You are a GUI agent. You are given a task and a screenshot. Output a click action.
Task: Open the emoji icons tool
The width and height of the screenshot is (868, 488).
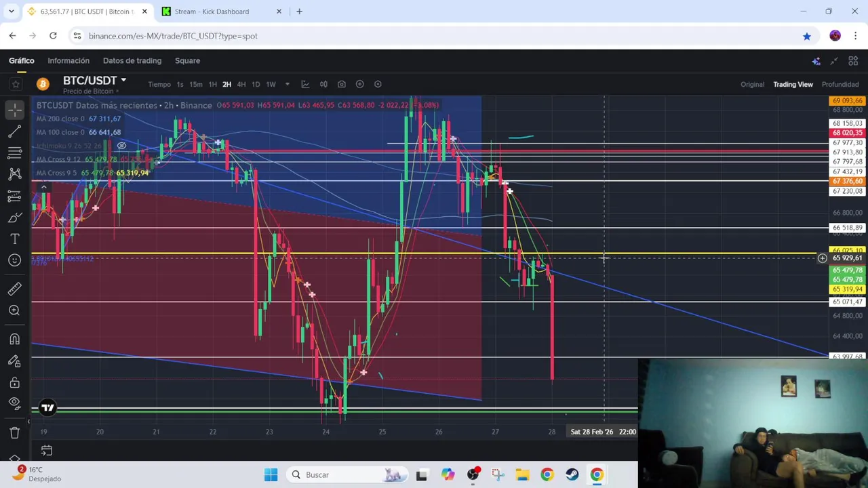[x=15, y=260]
